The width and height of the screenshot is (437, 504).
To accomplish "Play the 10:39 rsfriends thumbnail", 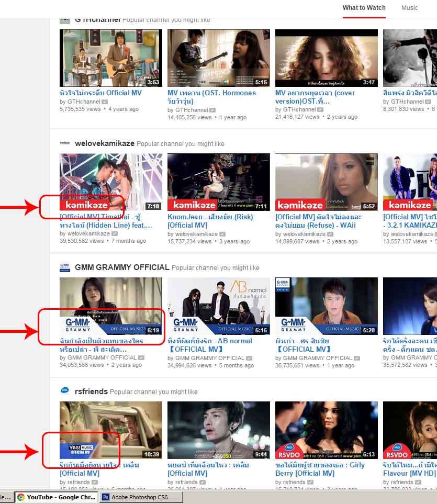I will (x=111, y=430).
